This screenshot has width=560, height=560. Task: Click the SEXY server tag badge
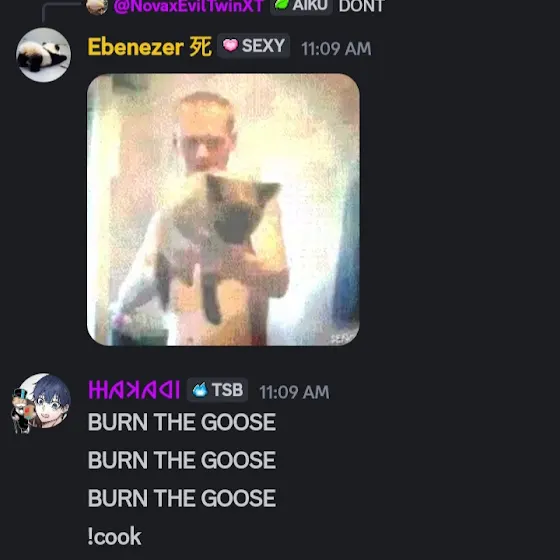[x=253, y=46]
